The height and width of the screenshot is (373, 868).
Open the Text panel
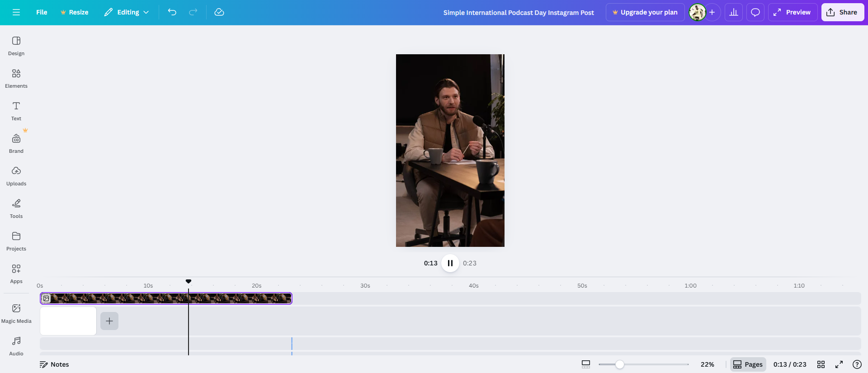(16, 111)
